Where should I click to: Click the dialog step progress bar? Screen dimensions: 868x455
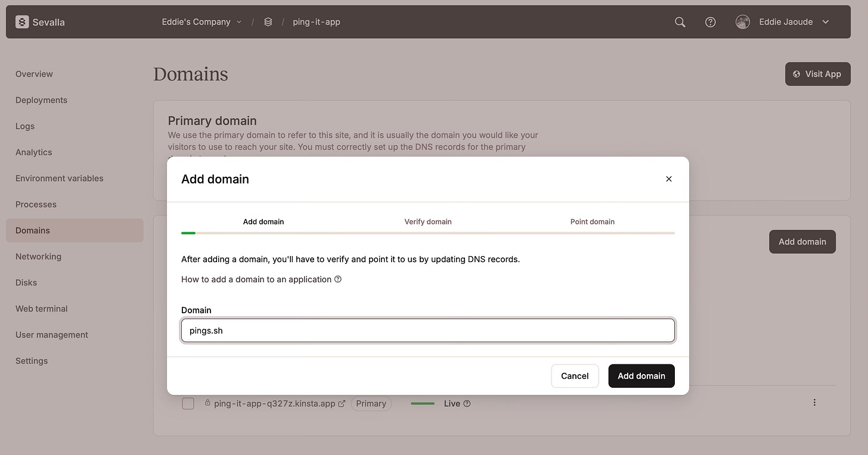tap(428, 233)
